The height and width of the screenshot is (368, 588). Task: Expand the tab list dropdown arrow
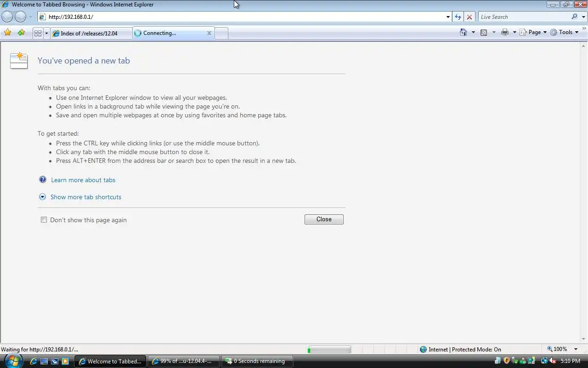46,33
